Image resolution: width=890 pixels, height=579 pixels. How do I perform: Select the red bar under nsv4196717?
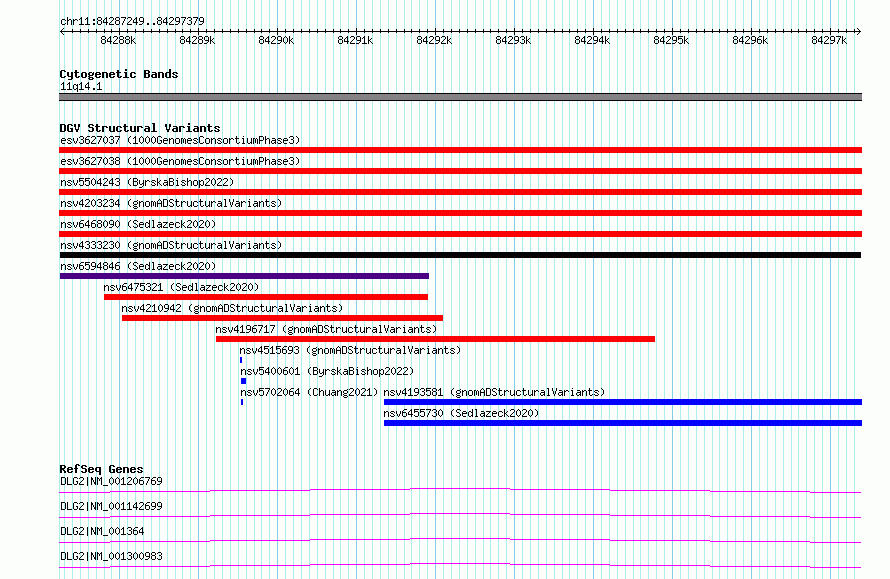(435, 339)
